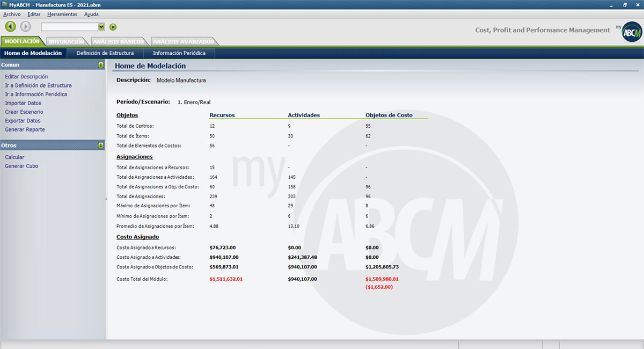Click the 'Objetos' section heading

tap(127, 115)
